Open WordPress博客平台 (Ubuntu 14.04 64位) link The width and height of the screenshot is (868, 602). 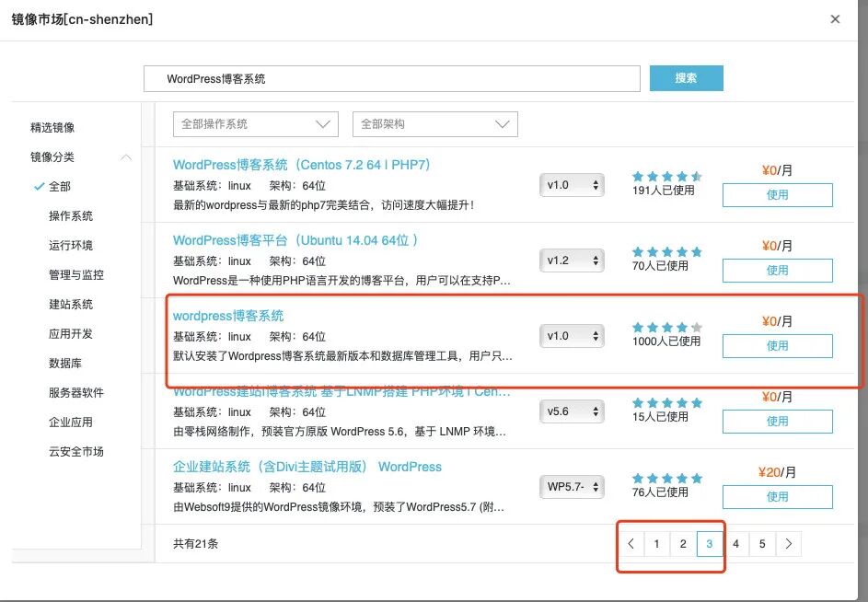click(295, 240)
